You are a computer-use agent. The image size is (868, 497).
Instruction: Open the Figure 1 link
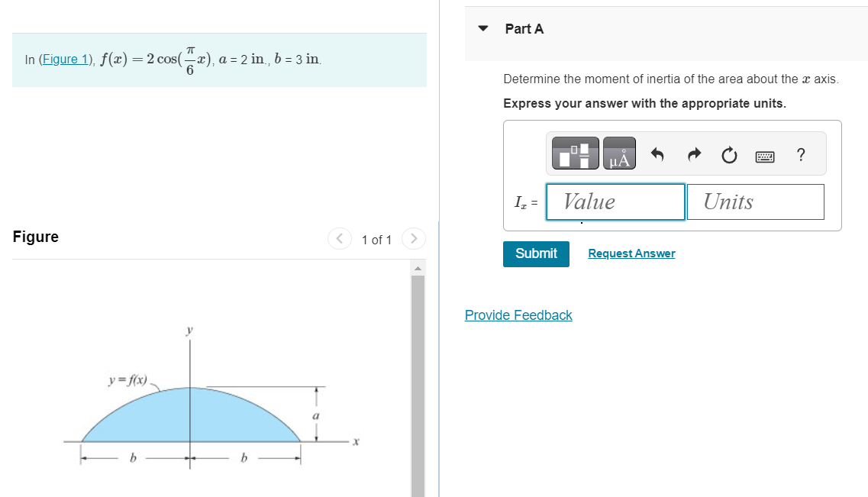coord(64,58)
